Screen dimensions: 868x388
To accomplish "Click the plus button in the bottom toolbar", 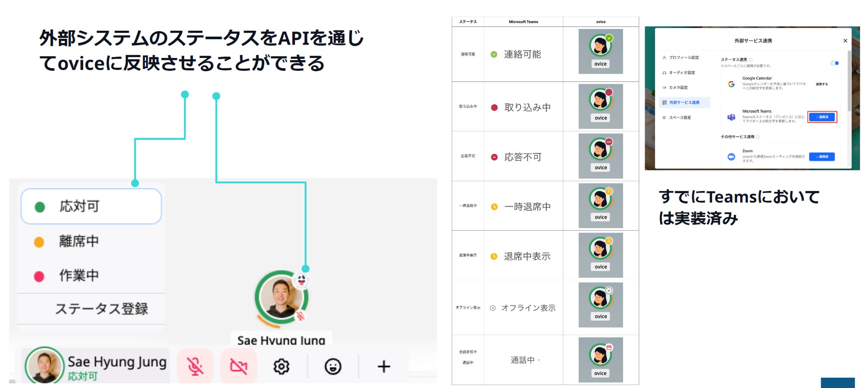I will 384,367.
